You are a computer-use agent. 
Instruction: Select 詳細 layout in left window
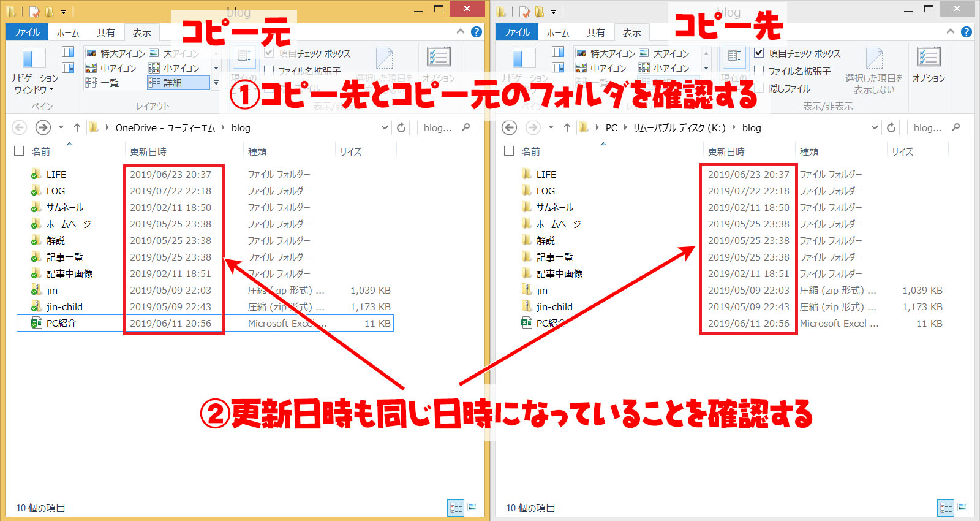coord(178,83)
